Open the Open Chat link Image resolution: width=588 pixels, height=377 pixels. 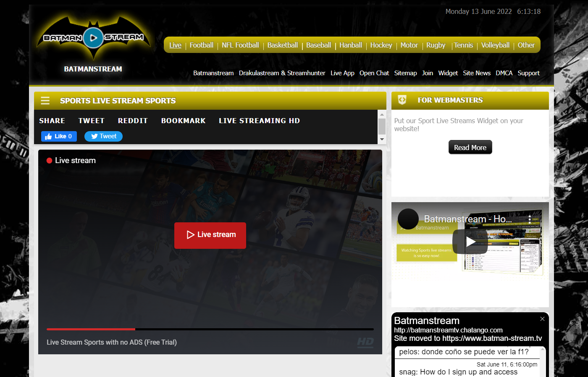pos(374,73)
